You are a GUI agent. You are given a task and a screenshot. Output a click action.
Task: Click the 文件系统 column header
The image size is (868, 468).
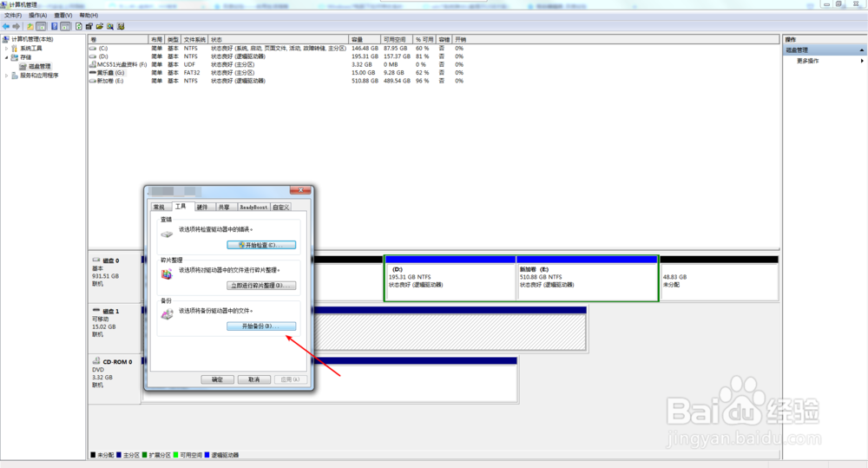coord(194,40)
